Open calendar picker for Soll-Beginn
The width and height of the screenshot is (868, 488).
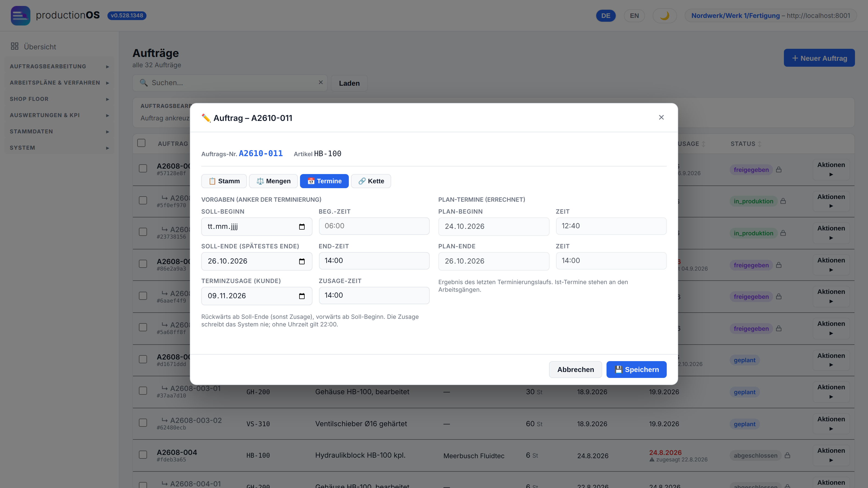tap(302, 227)
